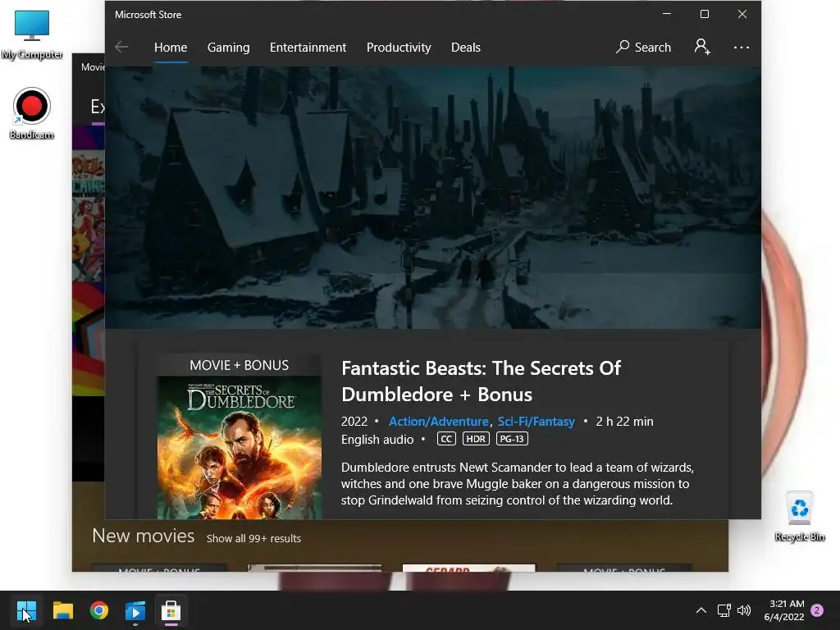Open the Home tab in Microsoft Store
The width and height of the screenshot is (840, 630).
click(171, 47)
